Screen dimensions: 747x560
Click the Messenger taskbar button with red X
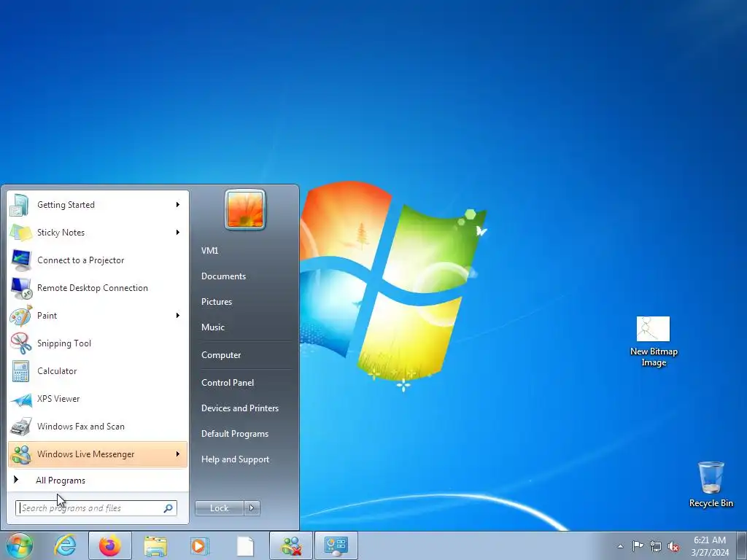(x=291, y=545)
